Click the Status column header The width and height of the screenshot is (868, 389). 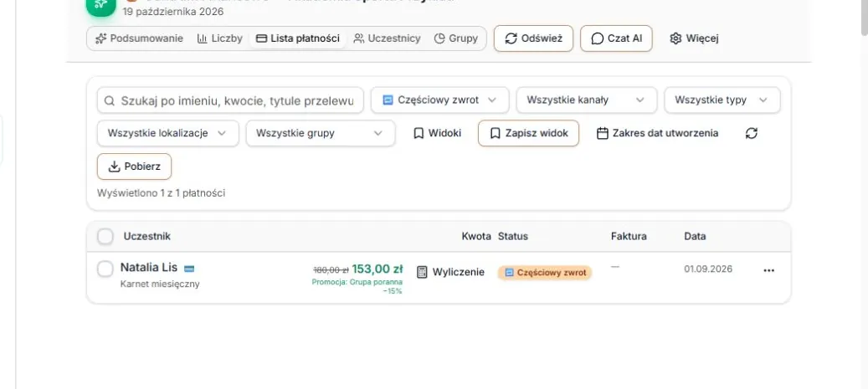[x=512, y=236]
